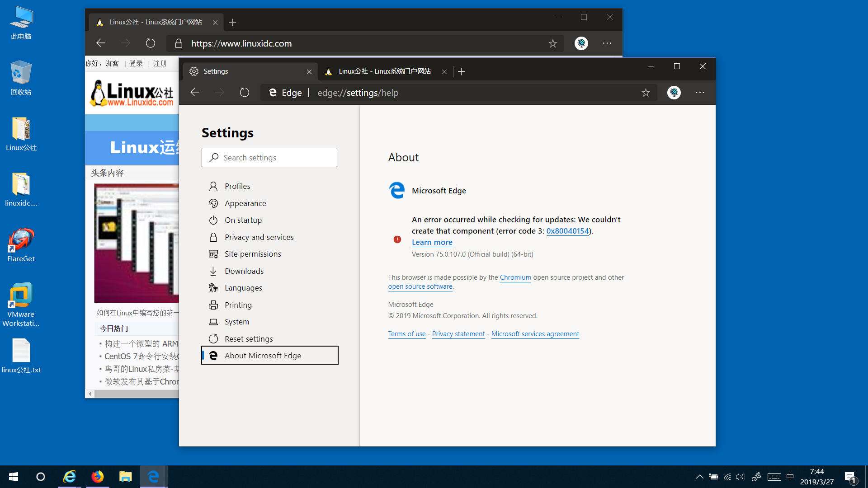This screenshot has width=868, height=488.
Task: Open the System settings section
Action: [x=269, y=322]
